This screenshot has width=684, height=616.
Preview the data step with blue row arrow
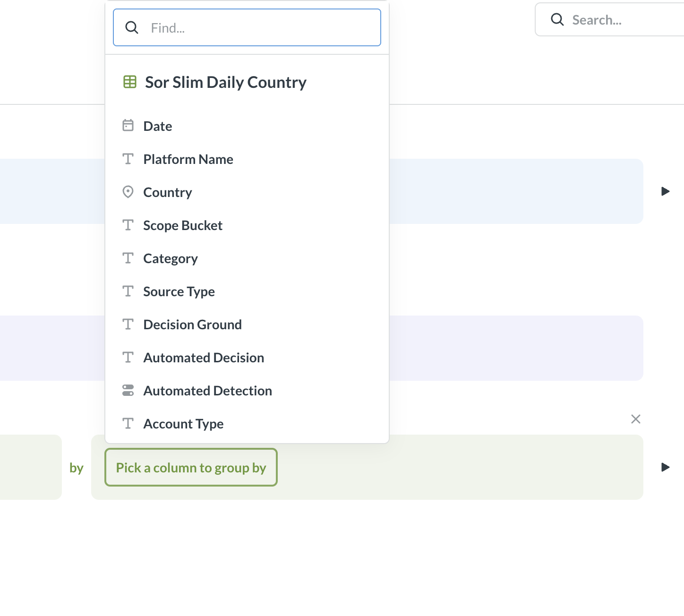[665, 191]
